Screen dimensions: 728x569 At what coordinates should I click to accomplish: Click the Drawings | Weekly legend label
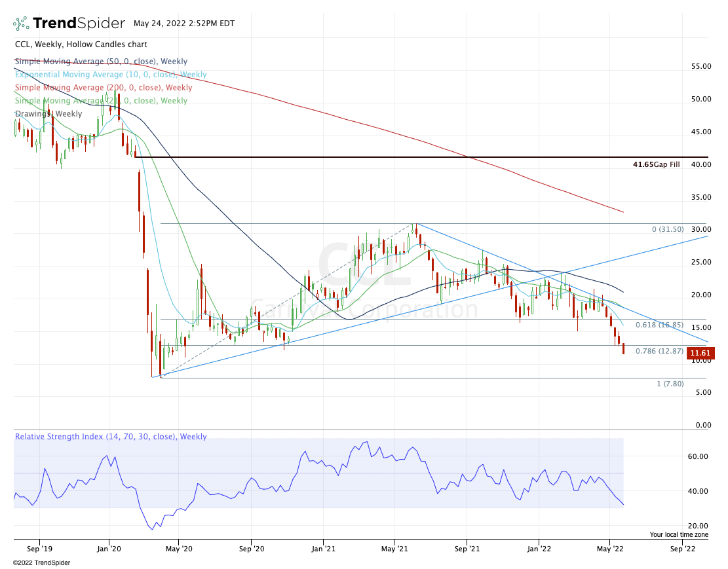pyautogui.click(x=48, y=114)
